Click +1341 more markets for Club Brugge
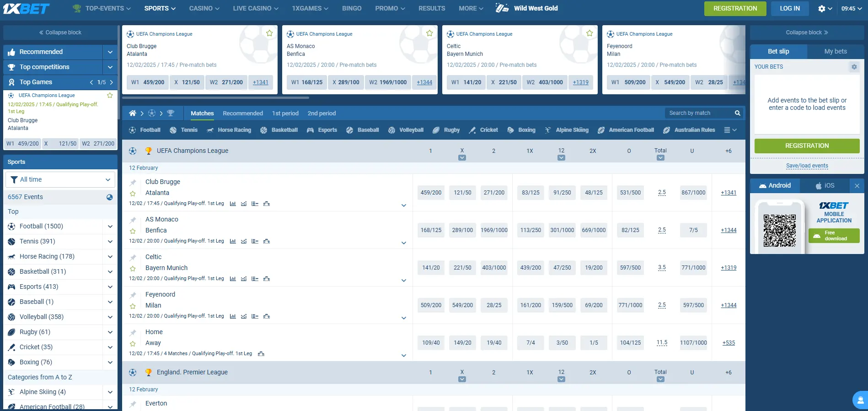 (729, 193)
